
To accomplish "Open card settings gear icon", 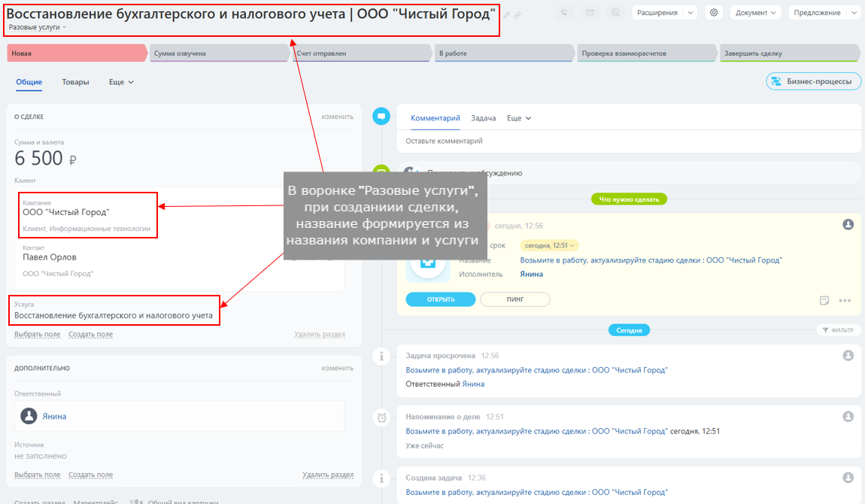I will pos(714,12).
